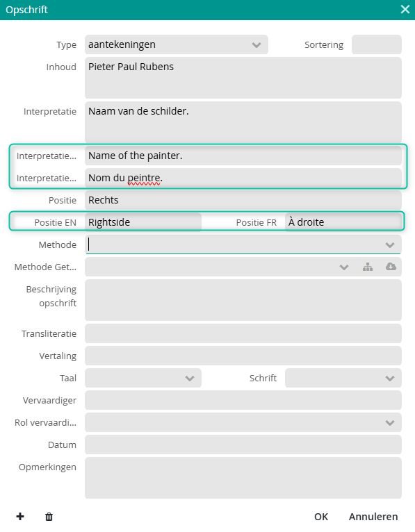This screenshot has height=532, width=415.
Task: Click inside the Opmerkingen text area
Action: 243,478
